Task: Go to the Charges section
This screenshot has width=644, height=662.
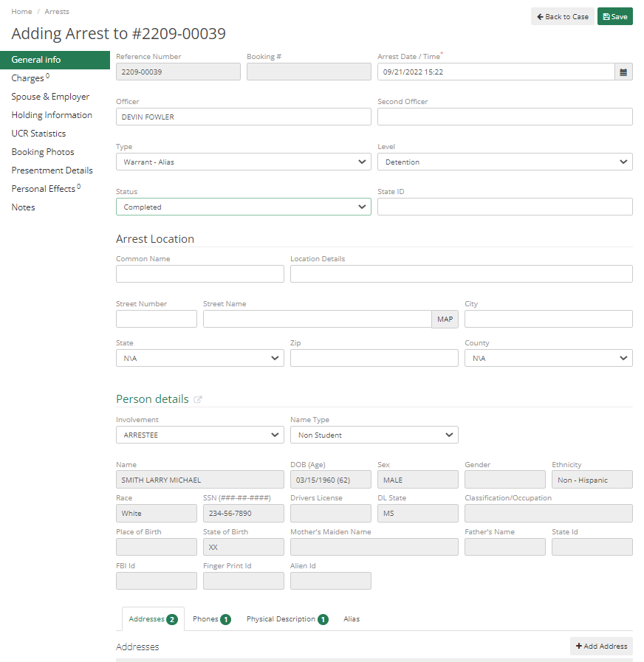Action: 28,77
